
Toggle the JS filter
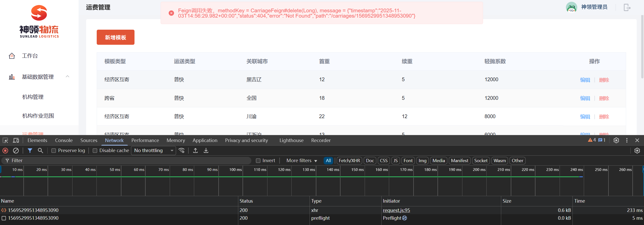(x=396, y=161)
